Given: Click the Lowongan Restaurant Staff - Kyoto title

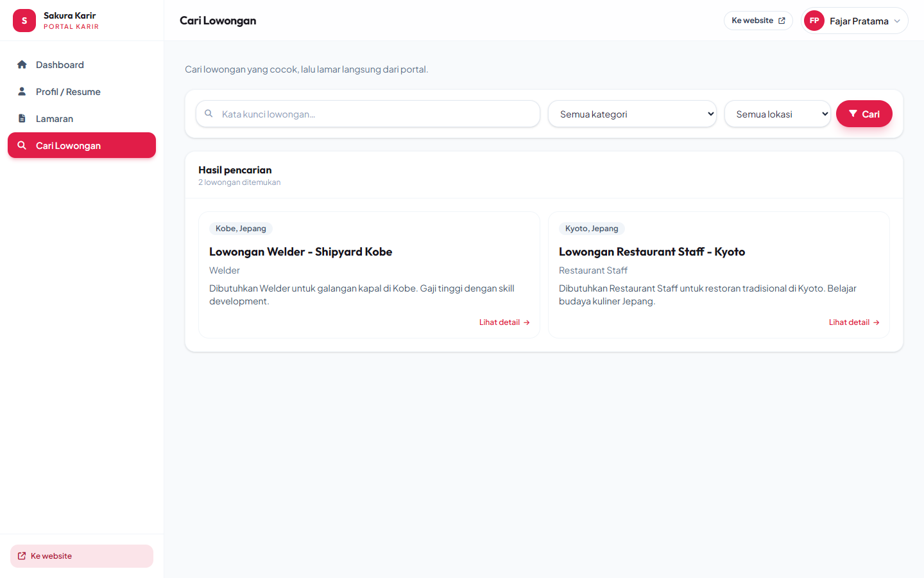Looking at the screenshot, I should pos(652,252).
